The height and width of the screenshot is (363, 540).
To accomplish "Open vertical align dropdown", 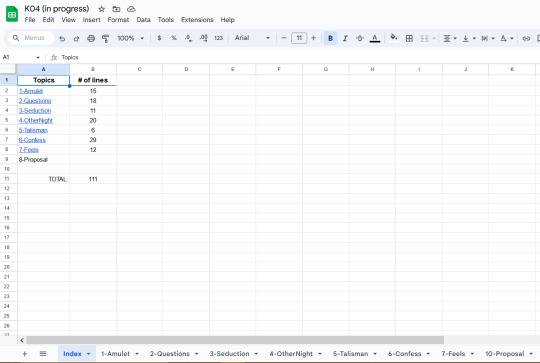I will pyautogui.click(x=469, y=38).
